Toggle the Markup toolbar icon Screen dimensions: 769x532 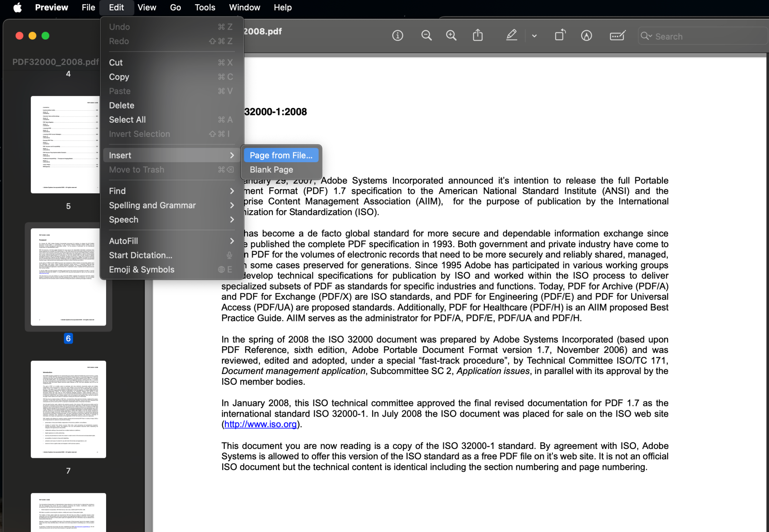tap(586, 36)
